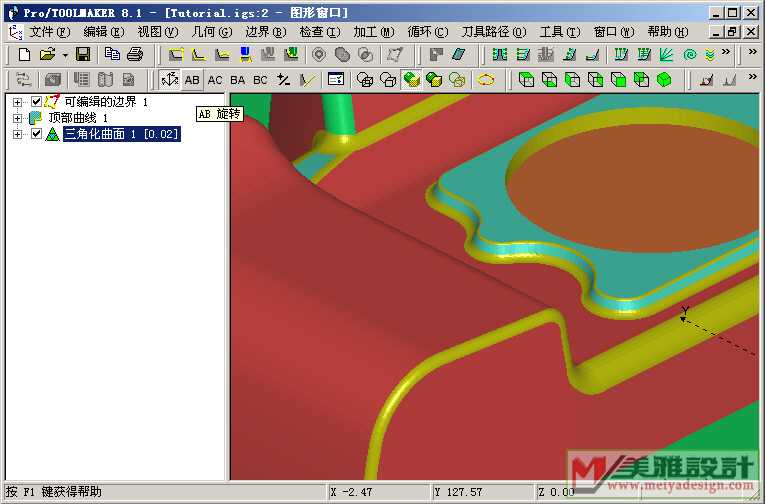Viewport: 765px width, 504px height.
Task: Select the BA rotation mode
Action: [238, 80]
